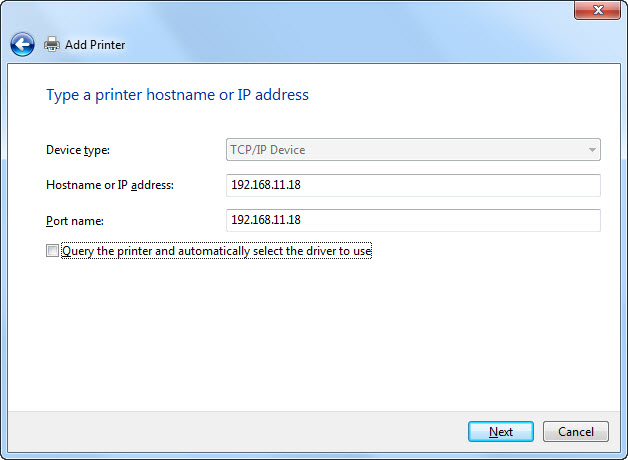Click the "Type a printer hostname" heading
The image size is (628, 460).
tap(177, 95)
